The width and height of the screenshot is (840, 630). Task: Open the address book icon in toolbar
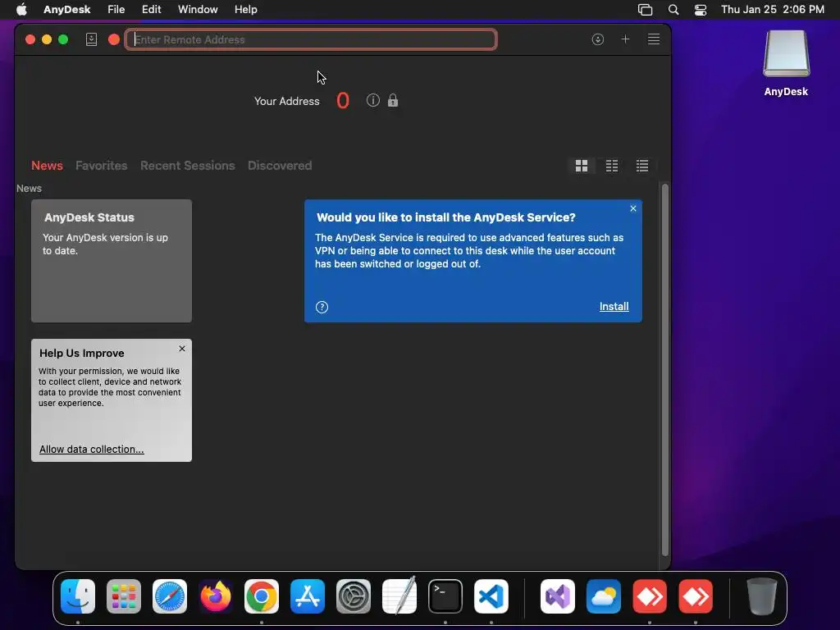pyautogui.click(x=91, y=39)
